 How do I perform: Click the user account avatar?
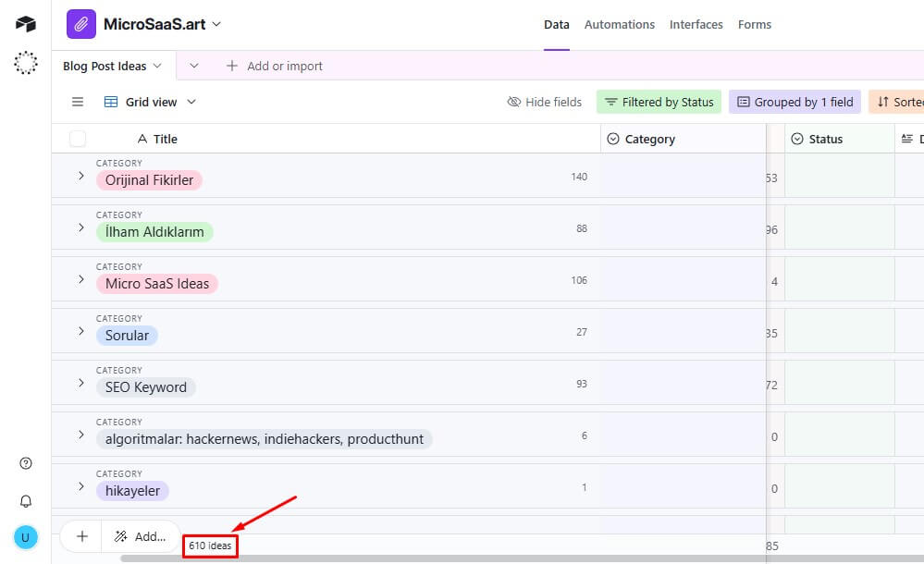26,537
